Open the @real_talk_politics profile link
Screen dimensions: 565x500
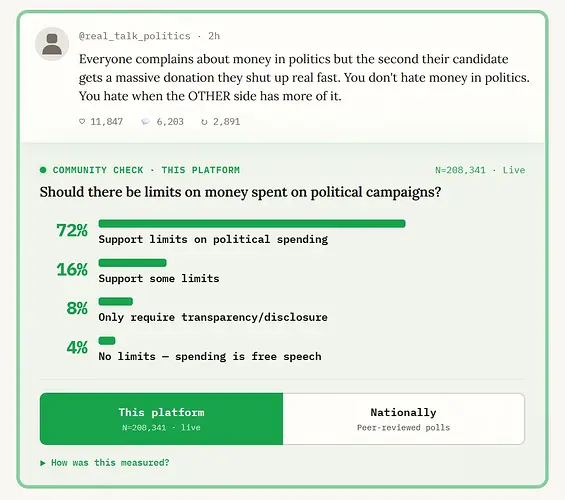(x=134, y=36)
